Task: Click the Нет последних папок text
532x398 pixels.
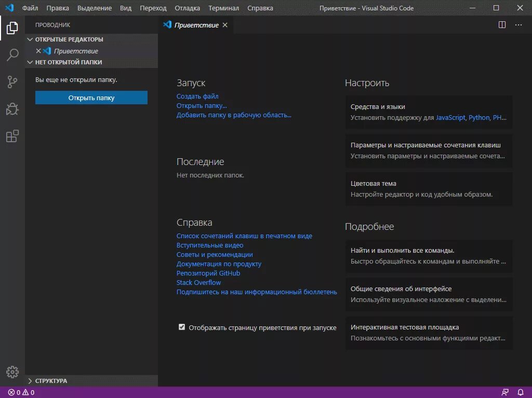Action: [x=210, y=175]
